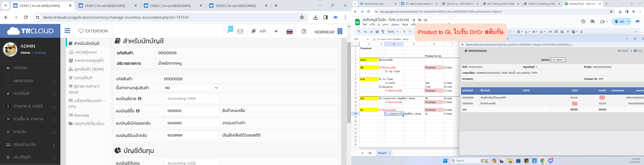Click functions sigma icon in Sheets toolbar
Screen dimensions: 644x165
(581, 32)
